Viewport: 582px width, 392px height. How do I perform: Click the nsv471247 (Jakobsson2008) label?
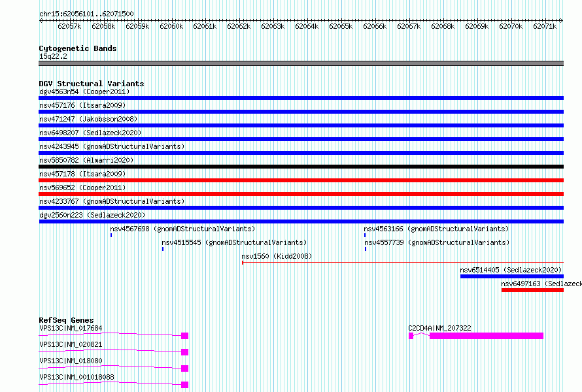pyautogui.click(x=88, y=119)
